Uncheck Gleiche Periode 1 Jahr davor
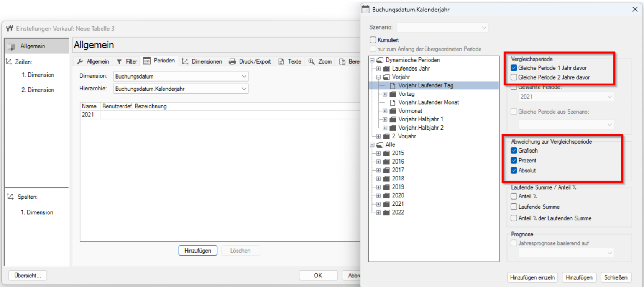 (514, 68)
